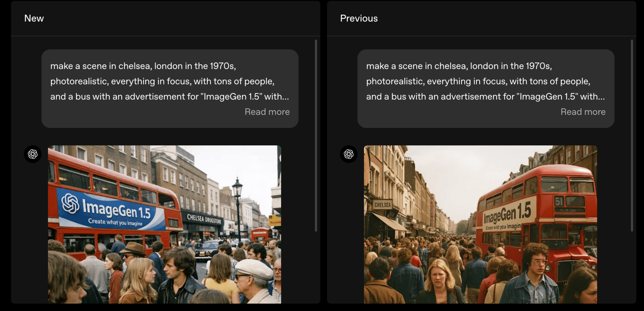This screenshot has width=644, height=311.
Task: Select the New panel heading
Action: pyautogui.click(x=34, y=18)
